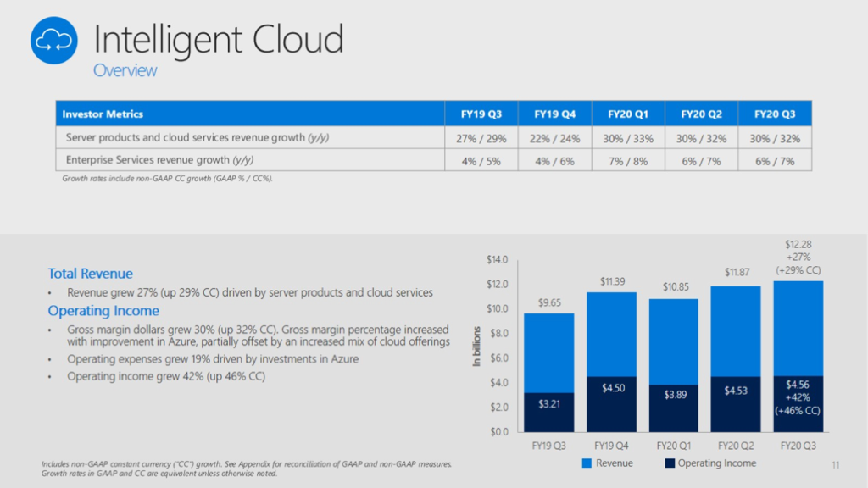Click the Intelligent Cloud slide title

218,39
